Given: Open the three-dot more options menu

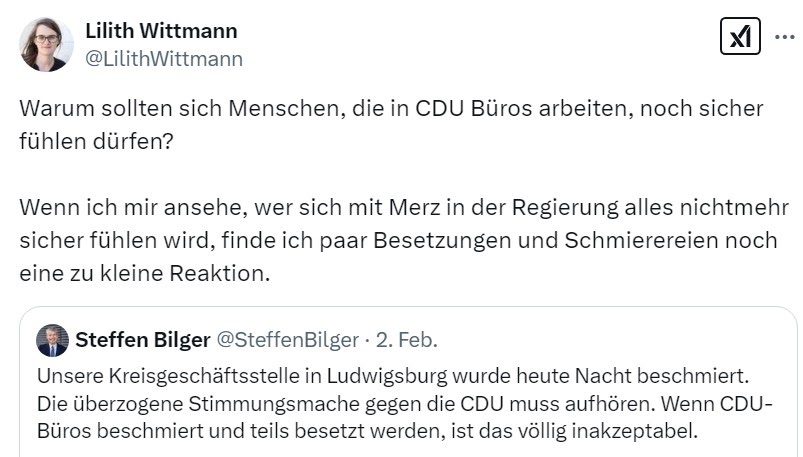Looking at the screenshot, I should click(x=784, y=37).
